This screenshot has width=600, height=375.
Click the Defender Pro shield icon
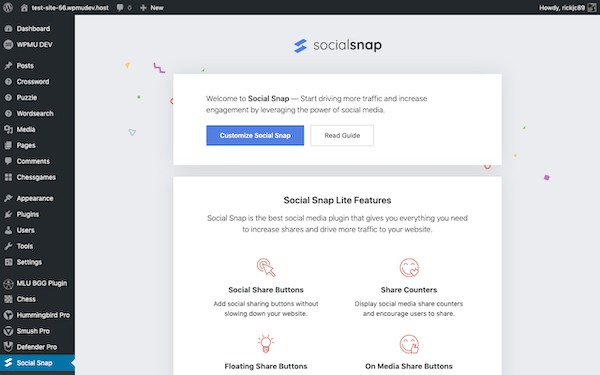(x=8, y=347)
